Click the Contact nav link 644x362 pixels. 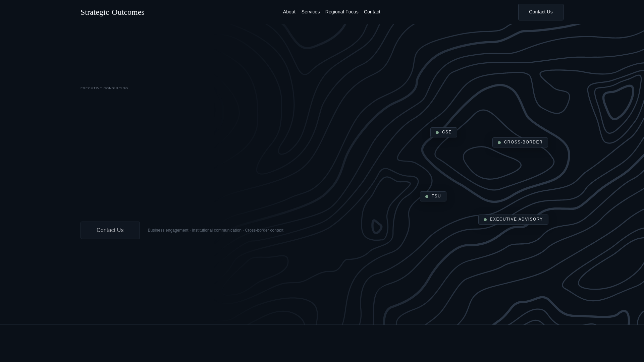(372, 12)
